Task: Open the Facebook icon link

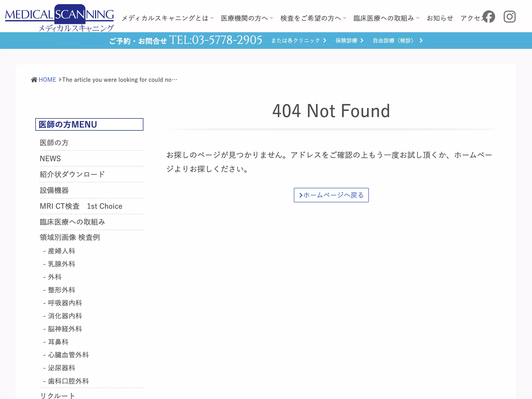Action: [x=489, y=17]
